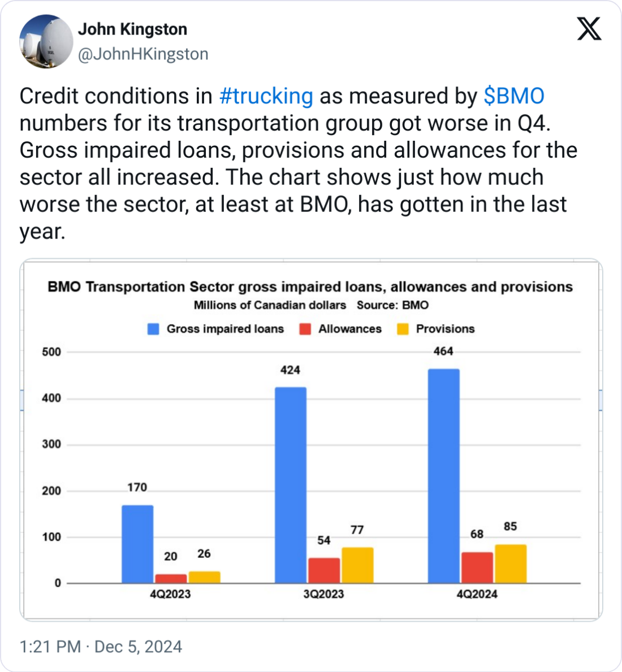Click the 4Q2024 blue bar labeled 464
This screenshot has width=622, height=672.
(x=443, y=476)
